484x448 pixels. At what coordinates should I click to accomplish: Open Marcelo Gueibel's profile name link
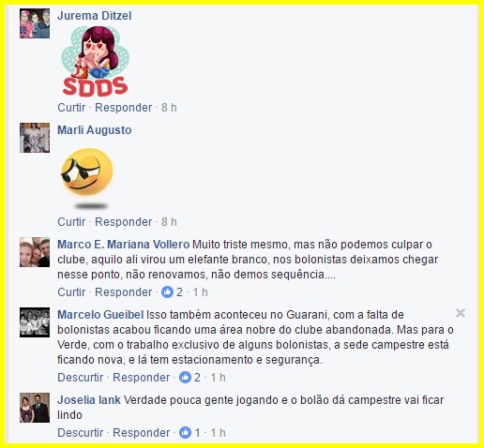coord(100,315)
